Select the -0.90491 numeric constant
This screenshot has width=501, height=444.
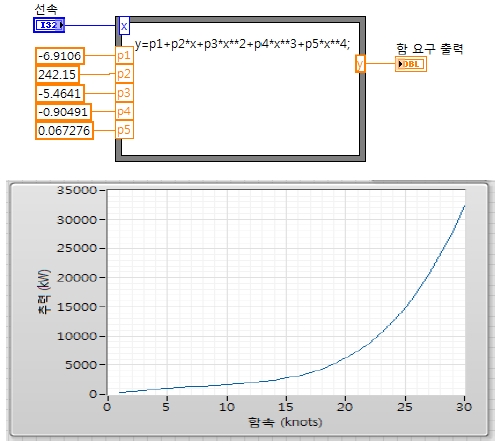[63, 112]
